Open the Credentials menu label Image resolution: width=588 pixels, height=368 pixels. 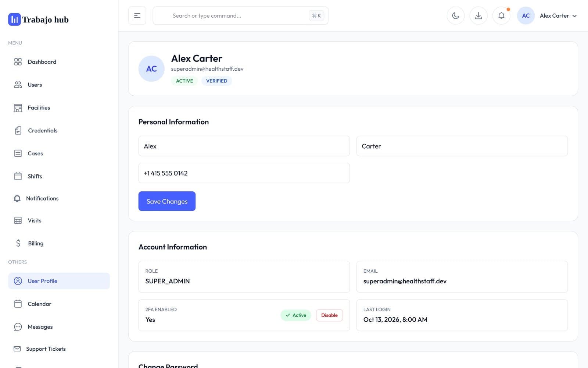[43, 131]
